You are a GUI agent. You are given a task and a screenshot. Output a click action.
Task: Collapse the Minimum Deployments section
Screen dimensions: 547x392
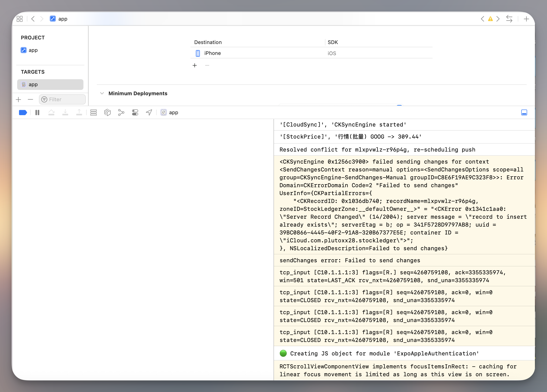[x=102, y=93]
